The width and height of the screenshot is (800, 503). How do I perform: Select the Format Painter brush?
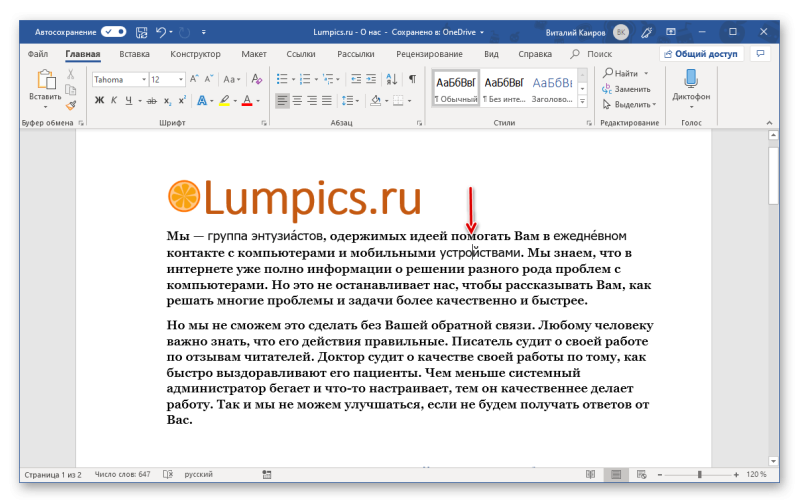(71, 105)
